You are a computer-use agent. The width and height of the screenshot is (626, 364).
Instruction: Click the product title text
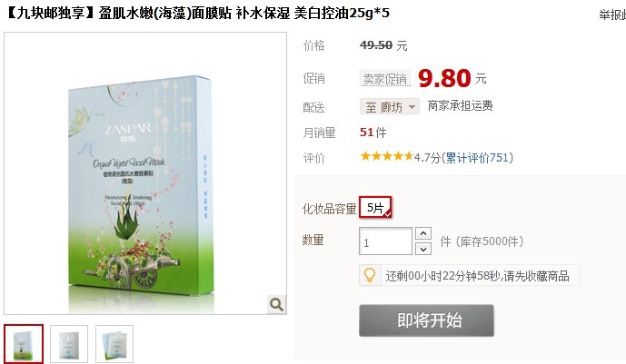(x=197, y=13)
